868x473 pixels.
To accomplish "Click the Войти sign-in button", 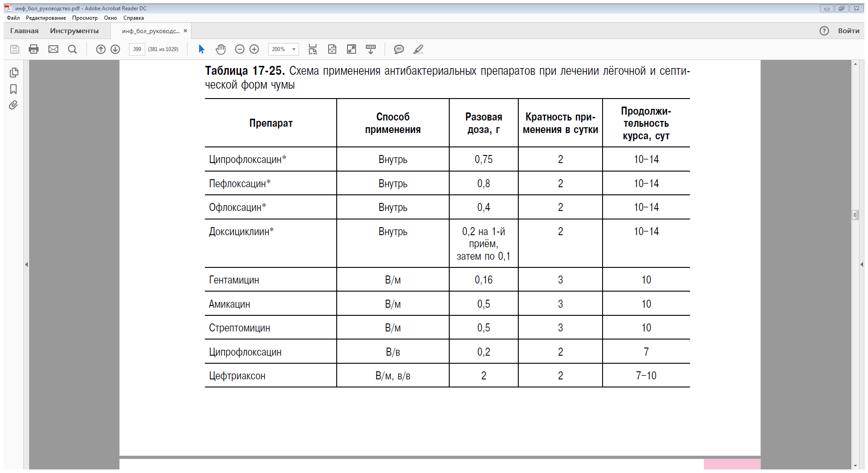I will click(x=849, y=31).
